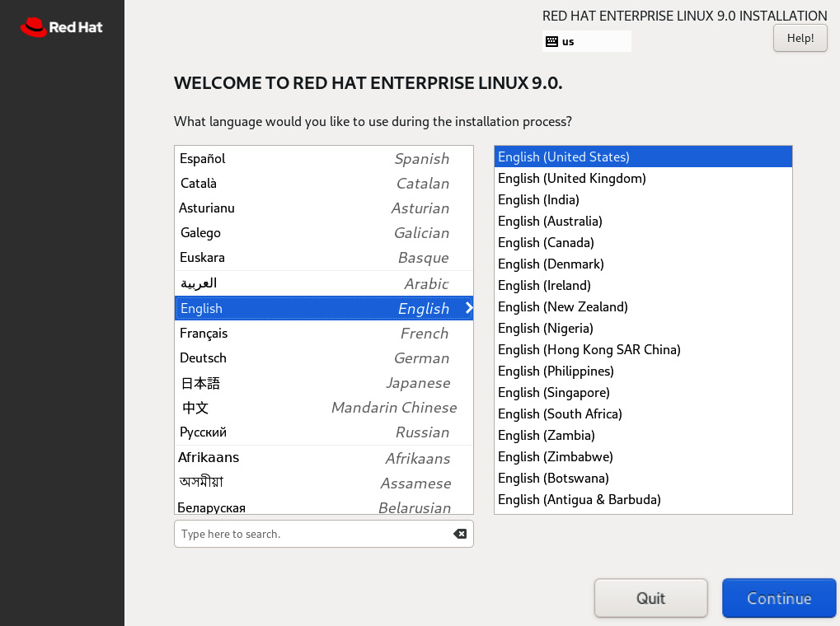840x626 pixels.
Task: Click the Red Hat logo
Action: (62, 27)
